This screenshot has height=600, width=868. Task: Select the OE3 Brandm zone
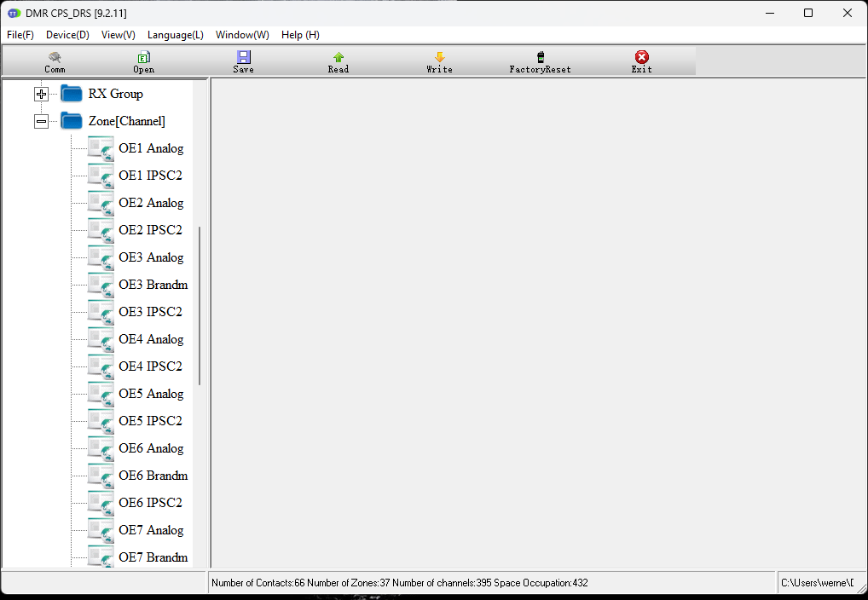pos(153,285)
